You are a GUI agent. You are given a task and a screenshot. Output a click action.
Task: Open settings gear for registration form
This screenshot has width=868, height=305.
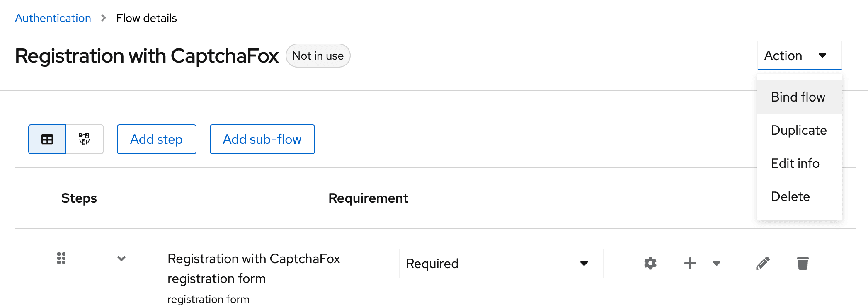point(650,263)
